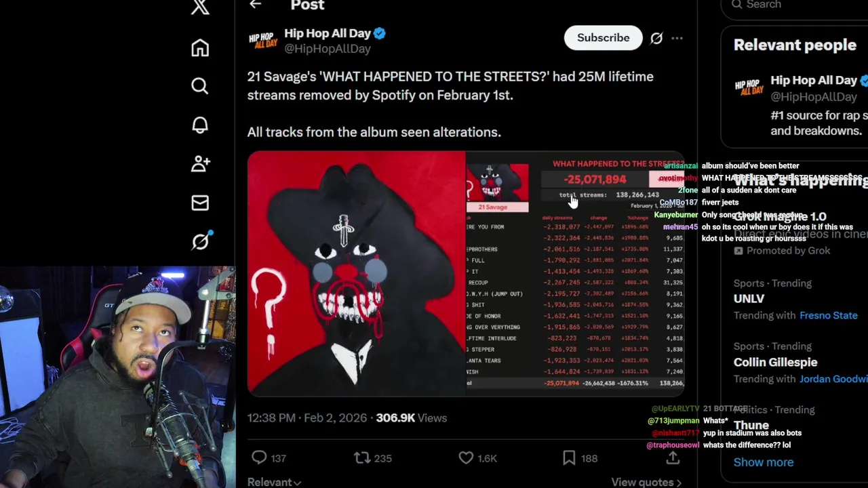
Task: Open the Collin Gillespie trending topic
Action: (x=775, y=362)
